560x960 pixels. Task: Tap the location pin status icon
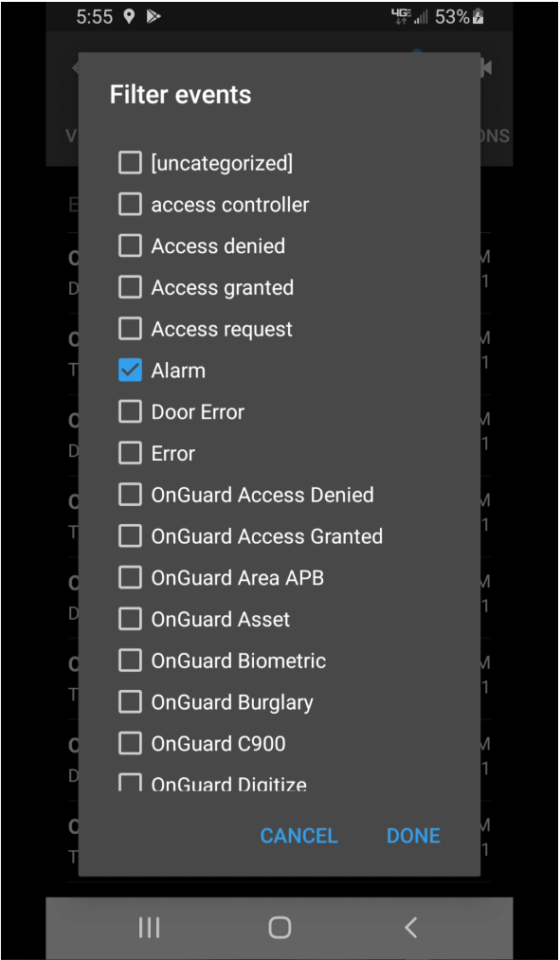128,16
